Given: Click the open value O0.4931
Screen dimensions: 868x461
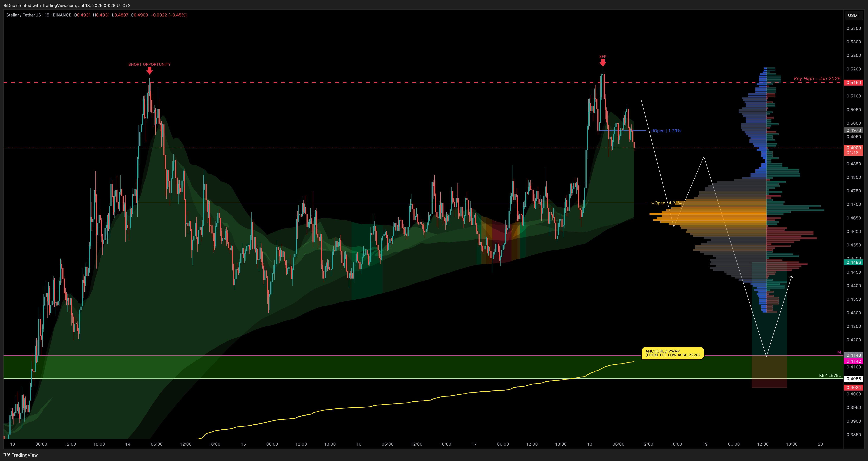Looking at the screenshot, I should click(82, 15).
